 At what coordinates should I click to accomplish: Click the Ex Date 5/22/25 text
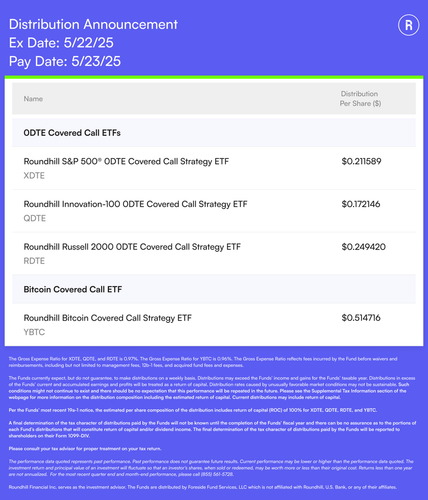61,43
